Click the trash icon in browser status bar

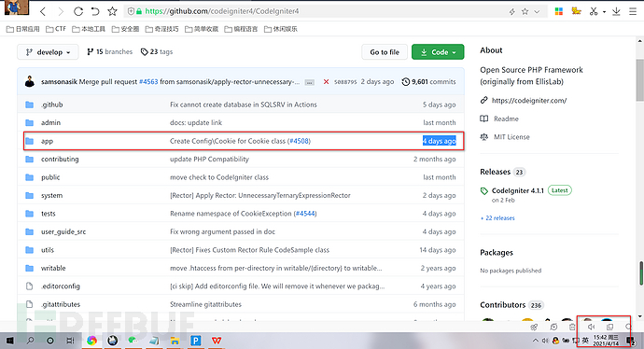(572, 327)
